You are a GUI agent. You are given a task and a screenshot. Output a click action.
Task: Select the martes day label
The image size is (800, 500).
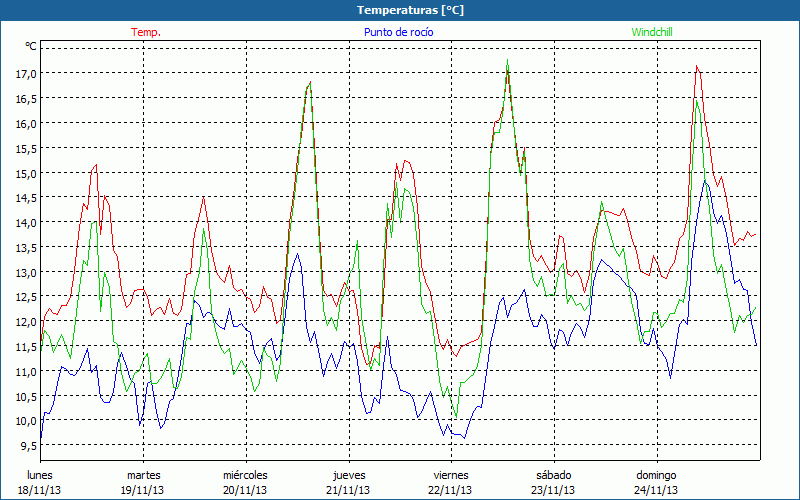coord(143,475)
